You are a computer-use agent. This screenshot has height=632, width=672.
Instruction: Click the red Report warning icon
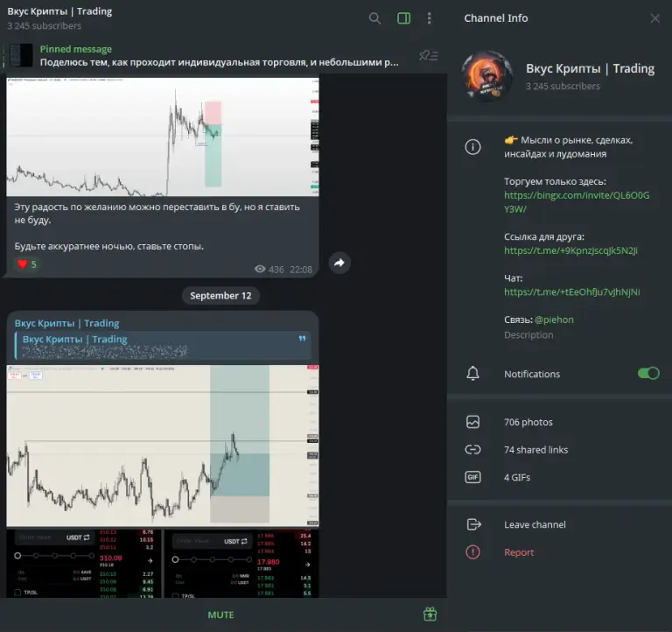[472, 552]
